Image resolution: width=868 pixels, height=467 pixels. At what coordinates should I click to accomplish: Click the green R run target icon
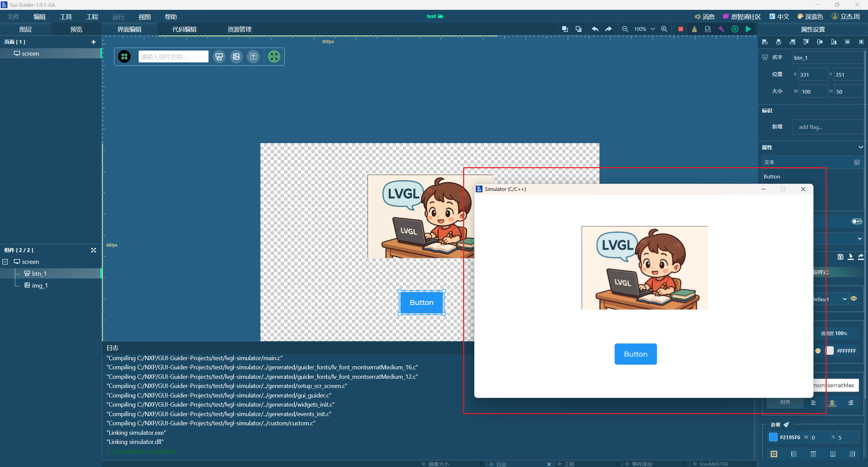735,29
